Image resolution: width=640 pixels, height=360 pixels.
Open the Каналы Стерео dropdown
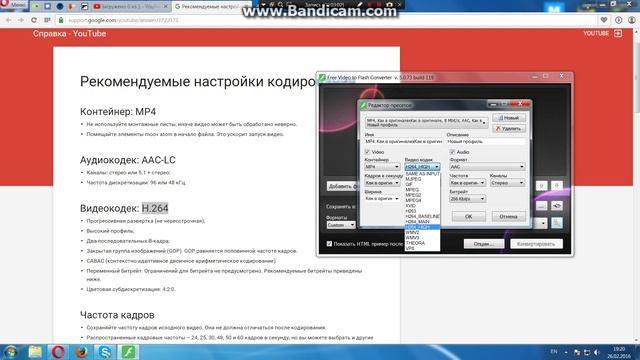pyautogui.click(x=507, y=183)
